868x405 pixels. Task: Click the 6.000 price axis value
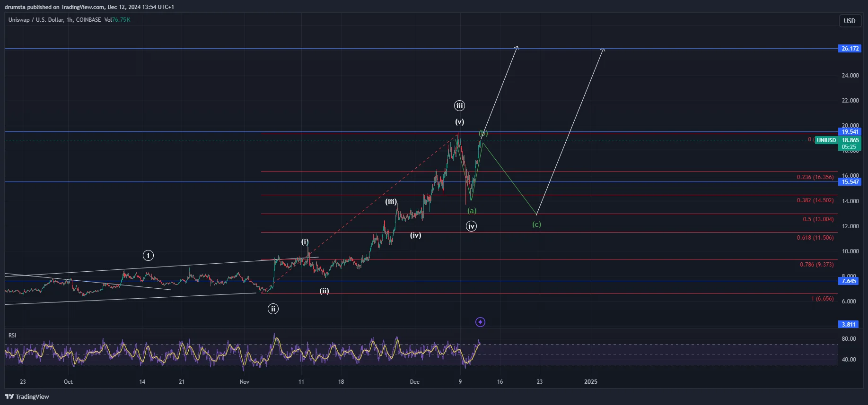tap(849, 302)
